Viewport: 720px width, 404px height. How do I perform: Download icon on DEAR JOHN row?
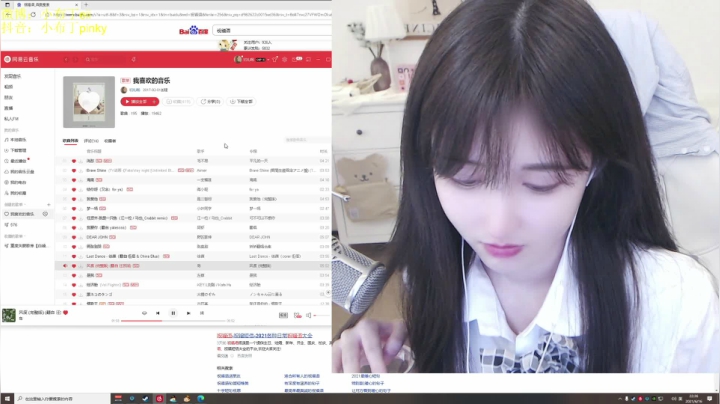pos(80,237)
